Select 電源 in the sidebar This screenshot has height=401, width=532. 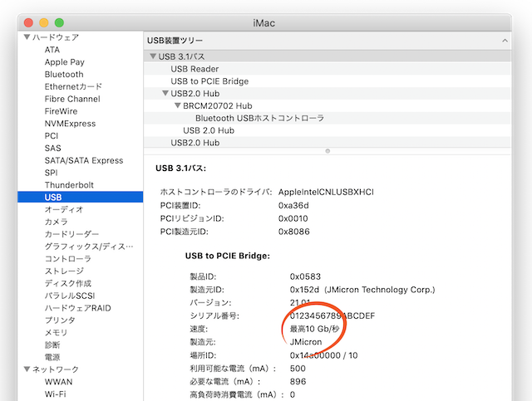point(52,357)
